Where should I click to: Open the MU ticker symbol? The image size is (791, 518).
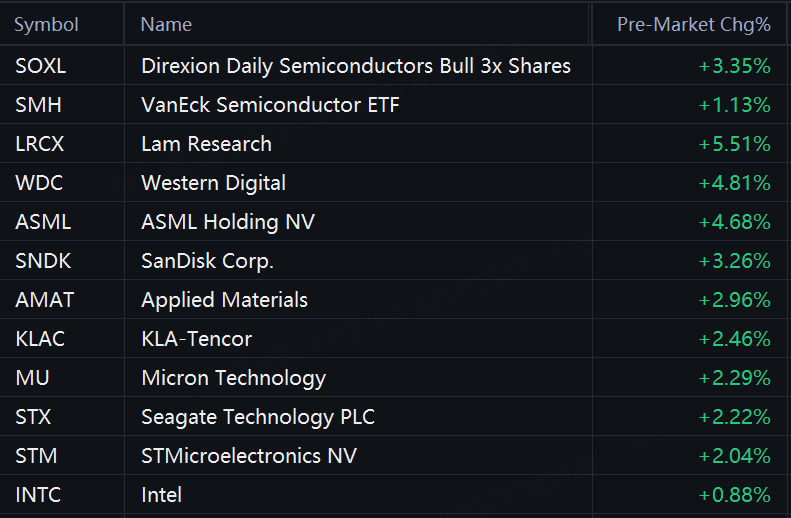click(x=32, y=378)
